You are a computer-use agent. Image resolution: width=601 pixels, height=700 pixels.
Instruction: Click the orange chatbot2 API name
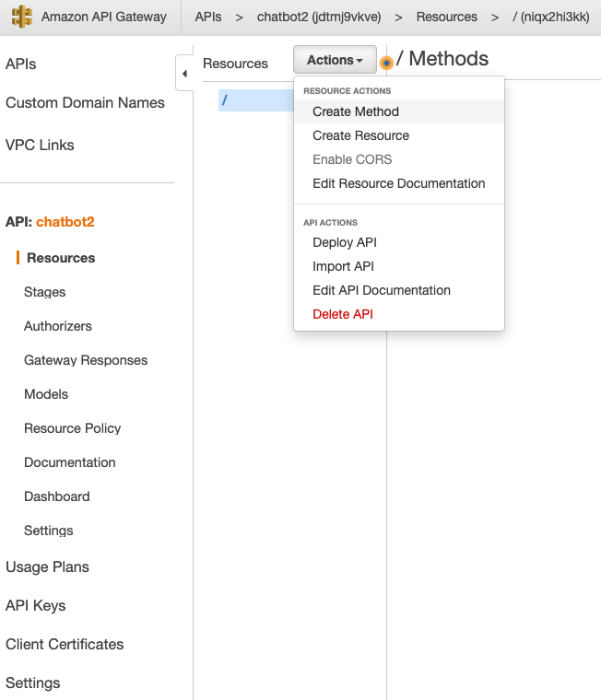pyautogui.click(x=65, y=222)
